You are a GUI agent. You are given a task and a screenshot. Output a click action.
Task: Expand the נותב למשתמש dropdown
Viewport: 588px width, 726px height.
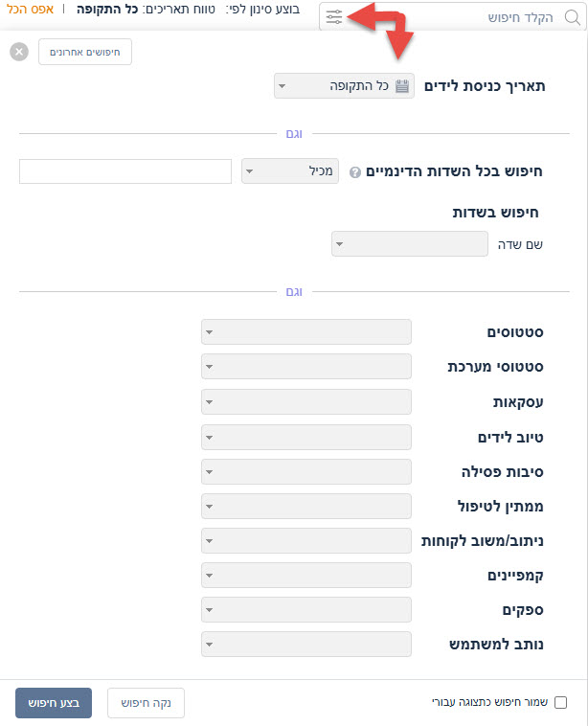[x=306, y=644]
